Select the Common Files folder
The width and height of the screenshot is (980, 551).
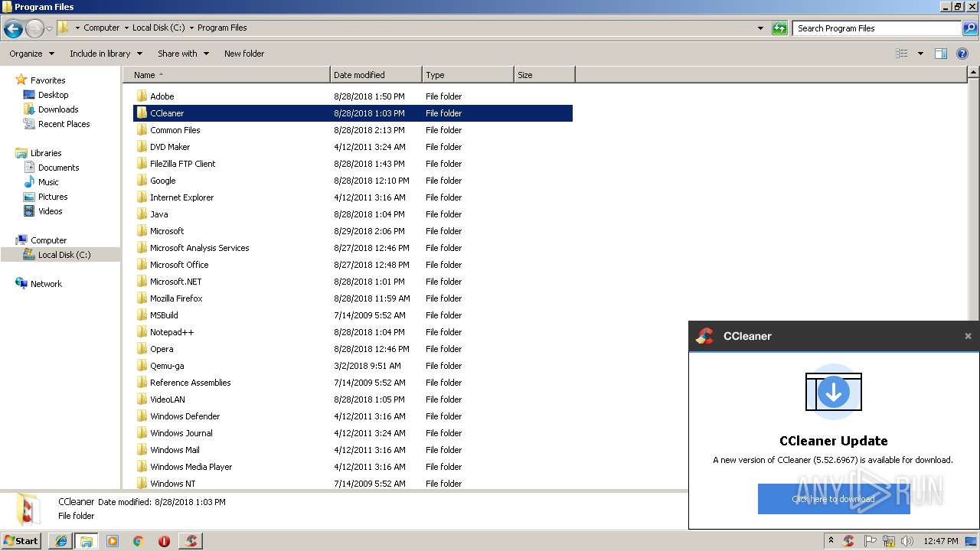(175, 130)
